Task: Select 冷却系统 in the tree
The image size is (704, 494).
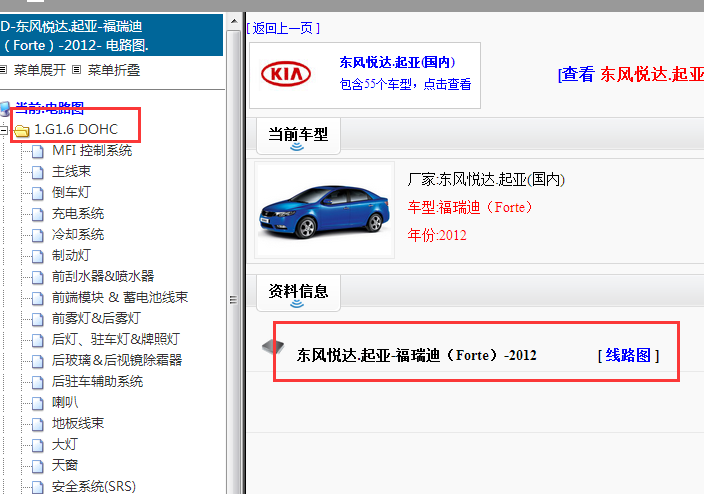Action: click(78, 234)
